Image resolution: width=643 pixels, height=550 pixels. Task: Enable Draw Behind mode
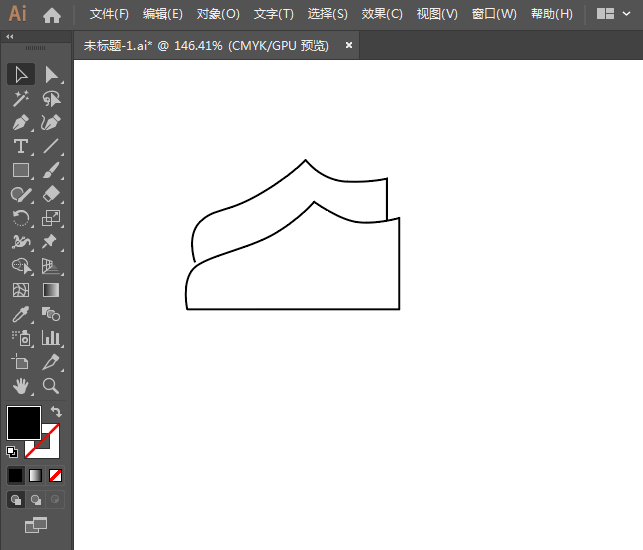36,499
